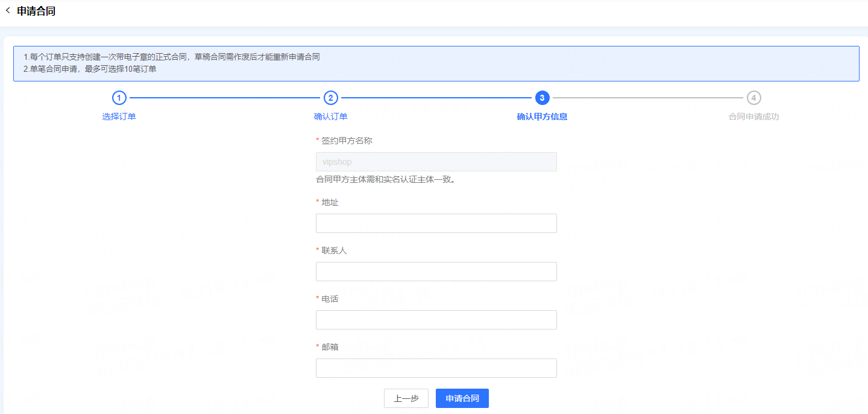This screenshot has height=414, width=868.
Task: Open the 选择订单 step label
Action: (119, 116)
